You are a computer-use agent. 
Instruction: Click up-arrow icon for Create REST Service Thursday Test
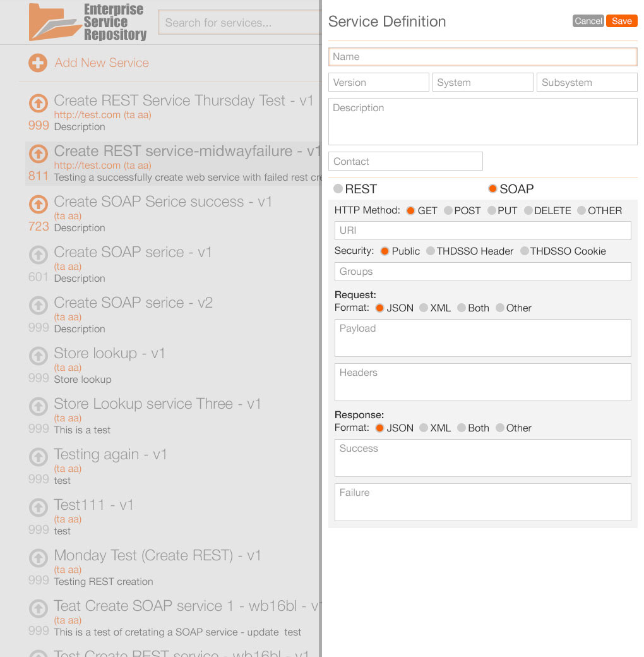click(x=38, y=103)
